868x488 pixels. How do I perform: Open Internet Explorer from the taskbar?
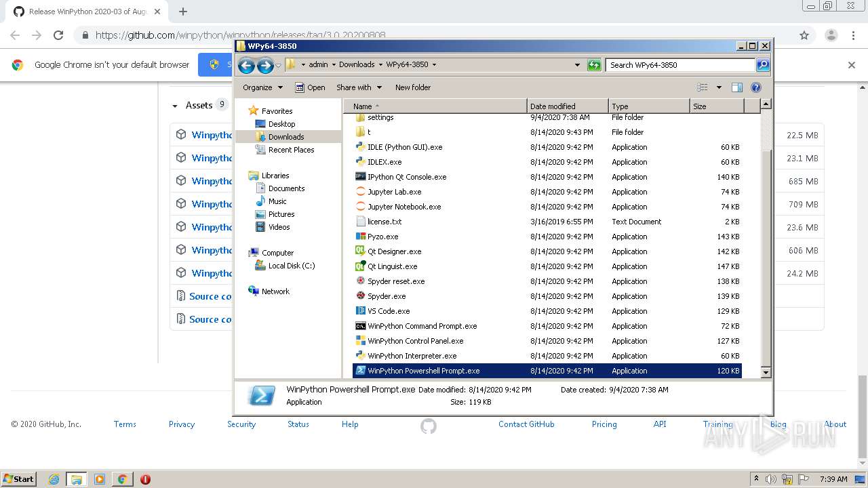click(54, 479)
